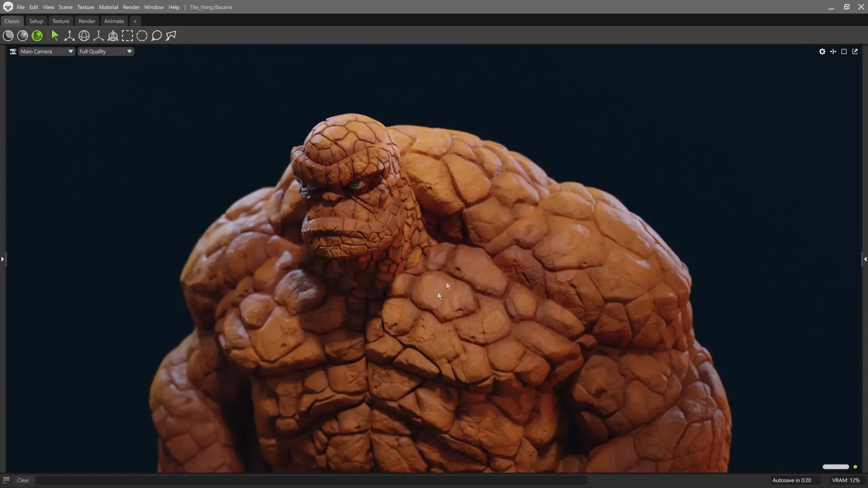Toggle the green ray tracing sphere icon
868x488 pixels.
(x=37, y=36)
